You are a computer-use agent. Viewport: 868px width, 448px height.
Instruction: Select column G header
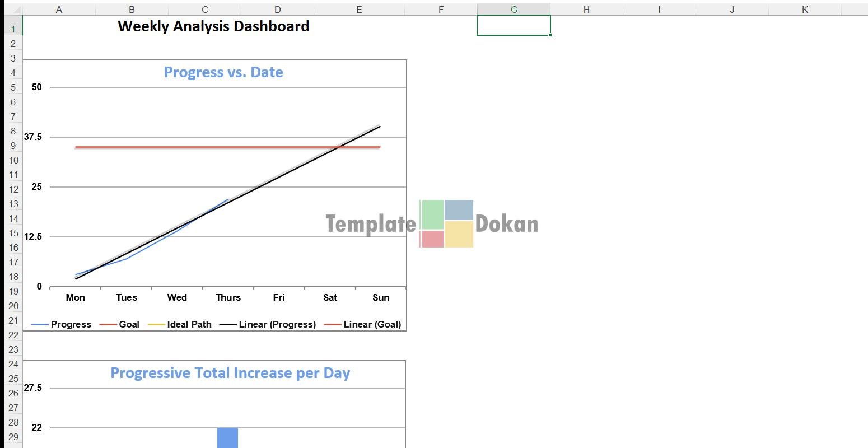click(514, 10)
